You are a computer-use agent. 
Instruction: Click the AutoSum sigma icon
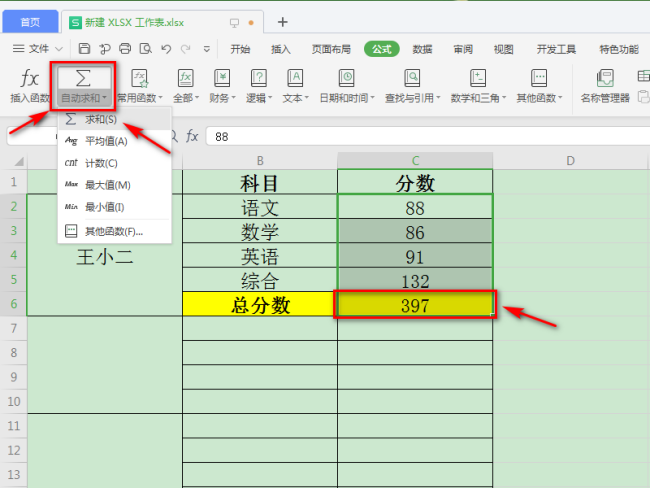83,78
